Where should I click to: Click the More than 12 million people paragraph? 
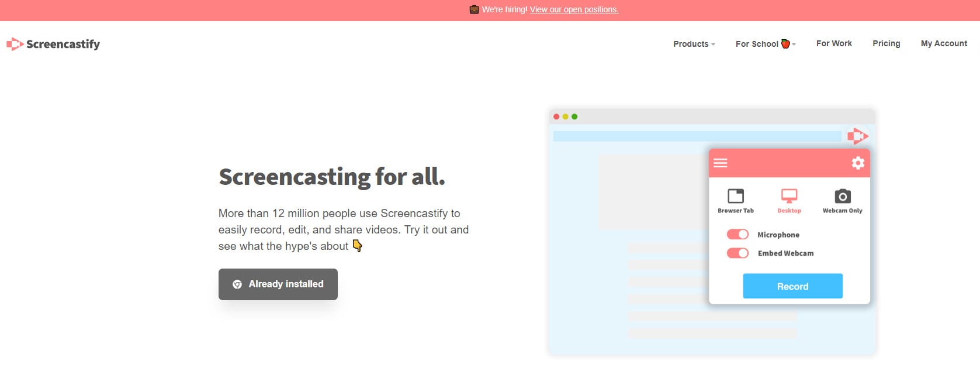tap(344, 229)
